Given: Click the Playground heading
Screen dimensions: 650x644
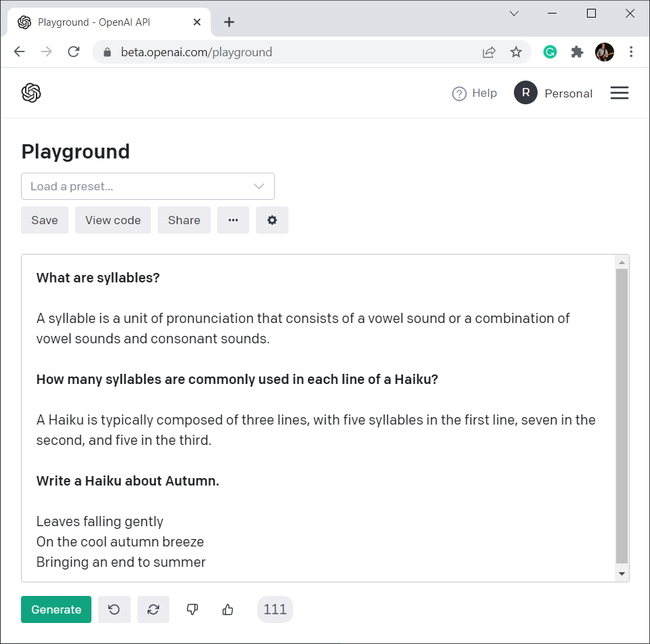Looking at the screenshot, I should click(x=75, y=152).
